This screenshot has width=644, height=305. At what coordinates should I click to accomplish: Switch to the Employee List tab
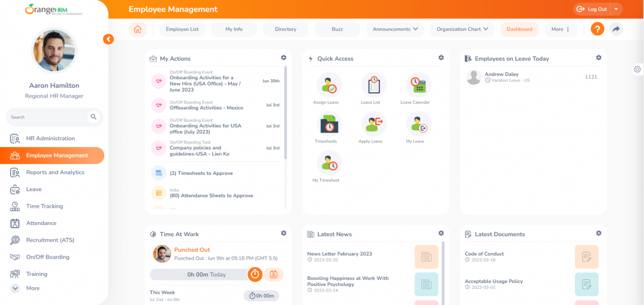(x=182, y=29)
